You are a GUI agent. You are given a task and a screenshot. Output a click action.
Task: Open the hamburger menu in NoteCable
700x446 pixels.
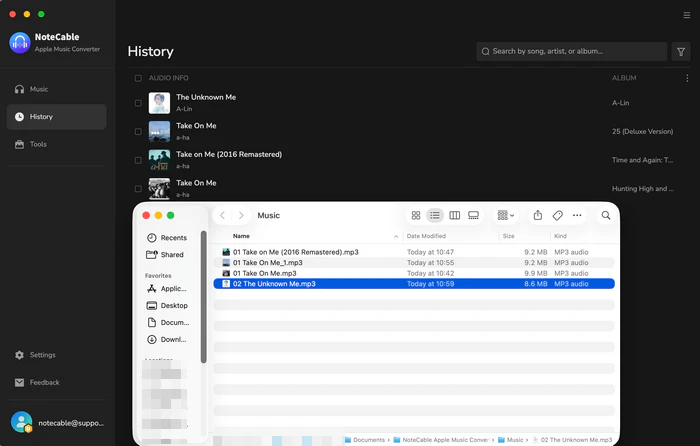click(x=687, y=15)
